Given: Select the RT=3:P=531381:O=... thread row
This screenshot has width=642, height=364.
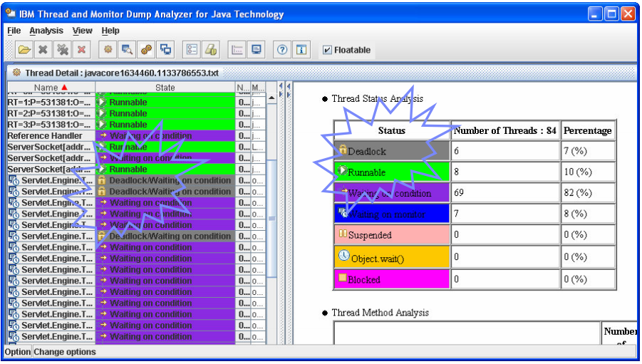Looking at the screenshot, I should [136, 125].
